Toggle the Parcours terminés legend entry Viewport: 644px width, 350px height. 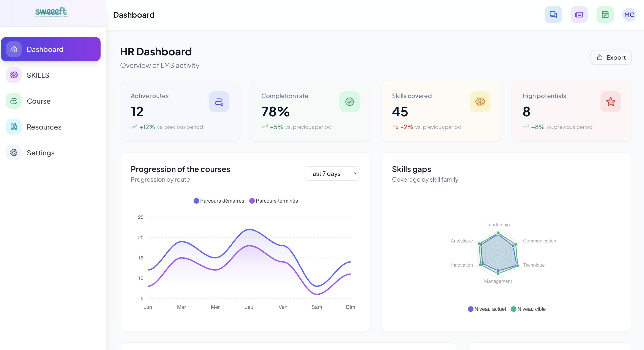[x=274, y=201]
